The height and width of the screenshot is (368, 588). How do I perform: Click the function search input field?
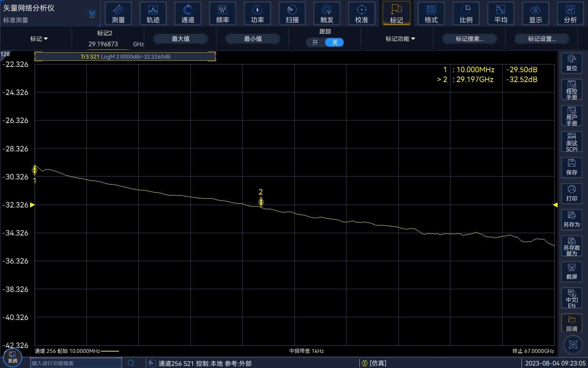pyautogui.click(x=76, y=363)
